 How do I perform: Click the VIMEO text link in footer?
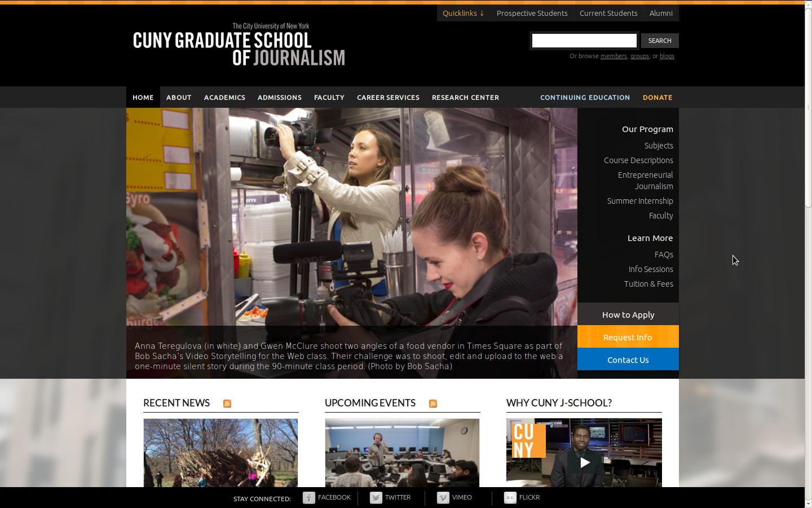[462, 497]
